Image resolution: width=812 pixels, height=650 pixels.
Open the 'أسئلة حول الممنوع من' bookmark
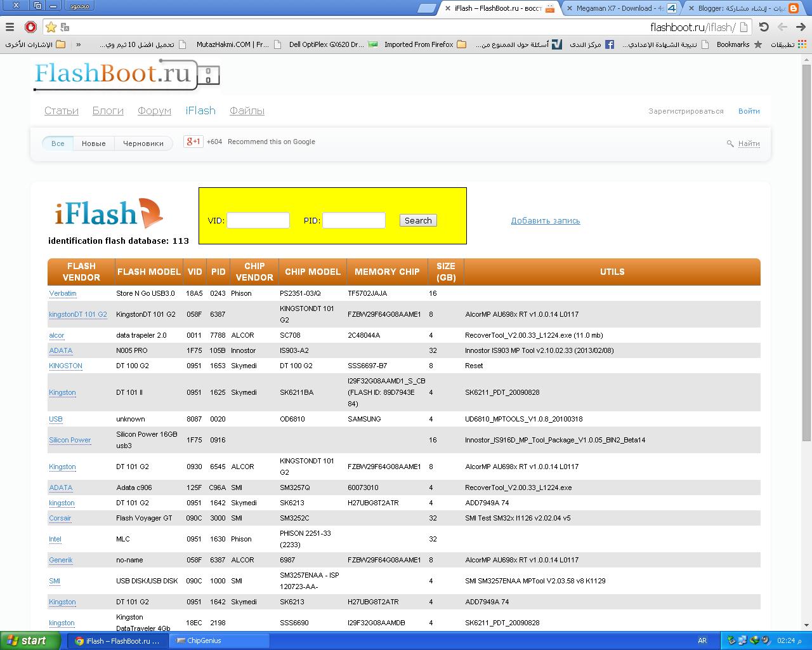coord(519,44)
